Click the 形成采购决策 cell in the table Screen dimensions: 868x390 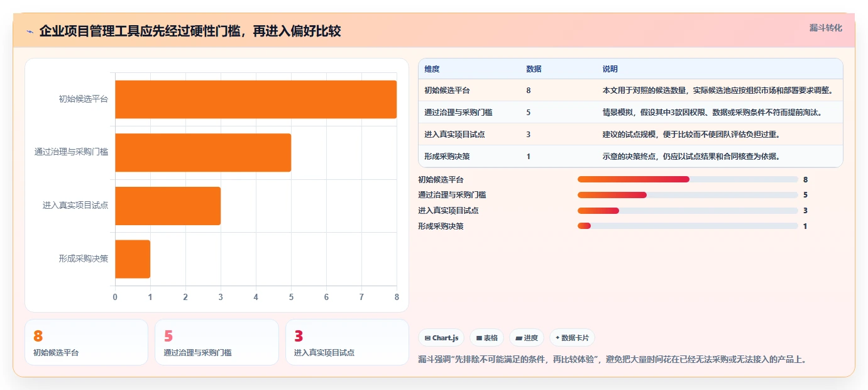(x=470, y=156)
